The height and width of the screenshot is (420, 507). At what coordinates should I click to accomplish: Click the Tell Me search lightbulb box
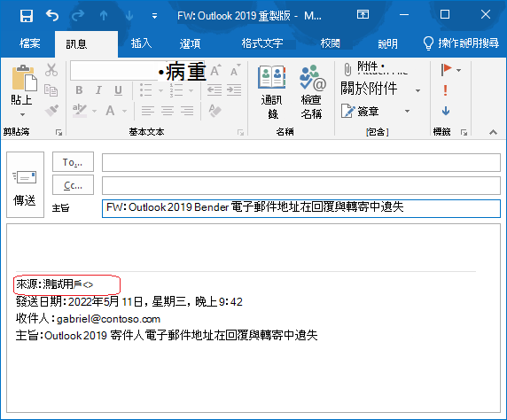click(x=461, y=43)
